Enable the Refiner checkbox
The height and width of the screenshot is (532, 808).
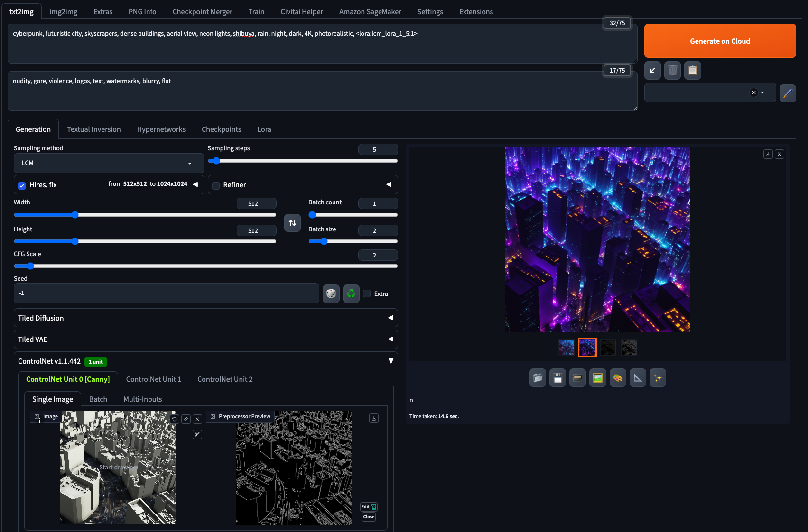coord(216,185)
